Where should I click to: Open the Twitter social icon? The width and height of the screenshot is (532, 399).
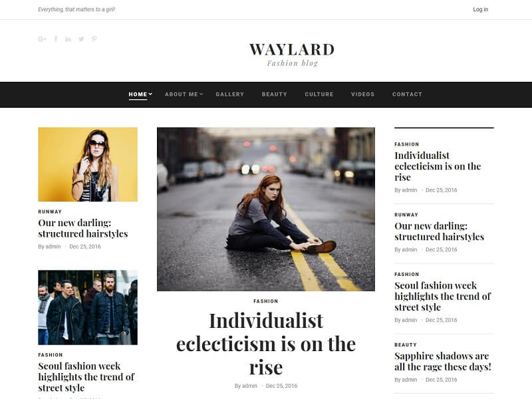click(81, 39)
